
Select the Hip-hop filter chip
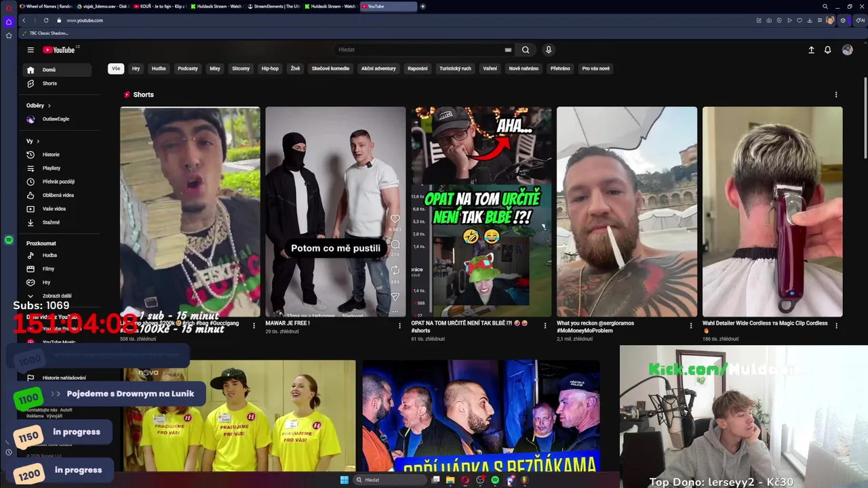[270, 68]
